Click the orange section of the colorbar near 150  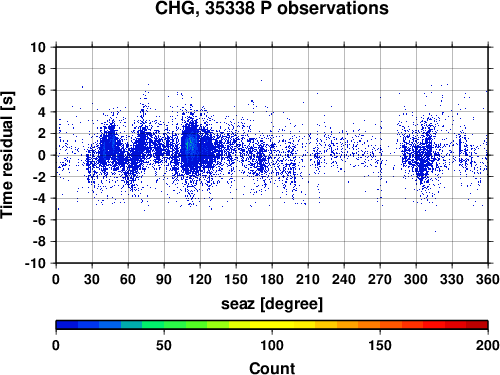pos(380,325)
